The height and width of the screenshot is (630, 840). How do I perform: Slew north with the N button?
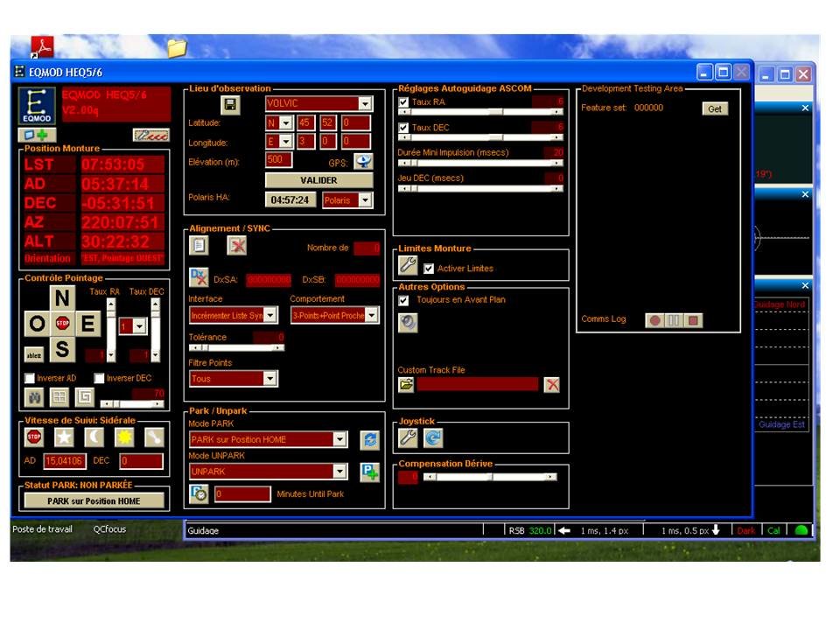(x=63, y=297)
